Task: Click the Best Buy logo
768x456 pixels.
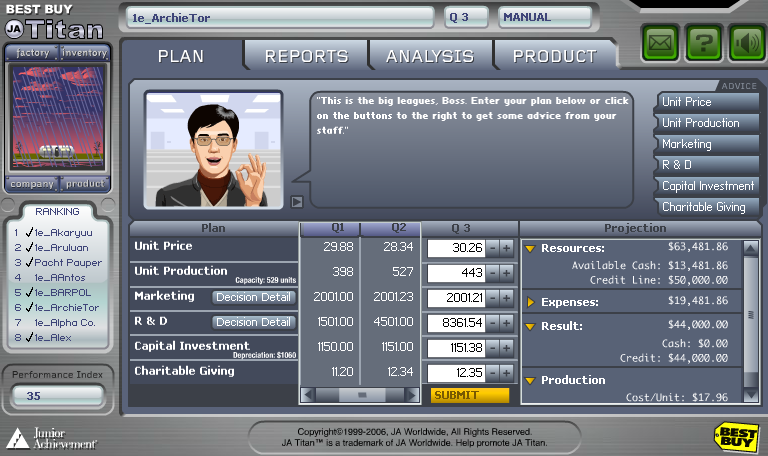Action: (x=736, y=437)
